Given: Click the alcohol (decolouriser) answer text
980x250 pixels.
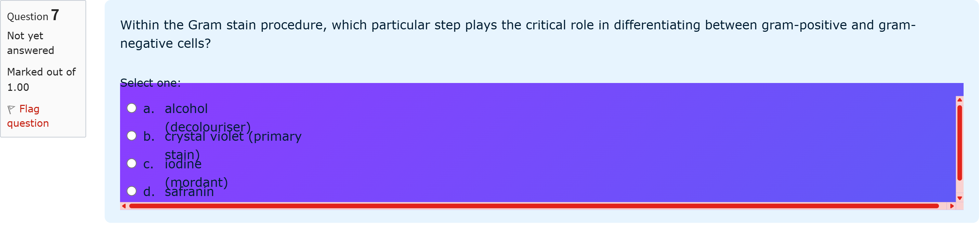Looking at the screenshot, I should tap(208, 118).
